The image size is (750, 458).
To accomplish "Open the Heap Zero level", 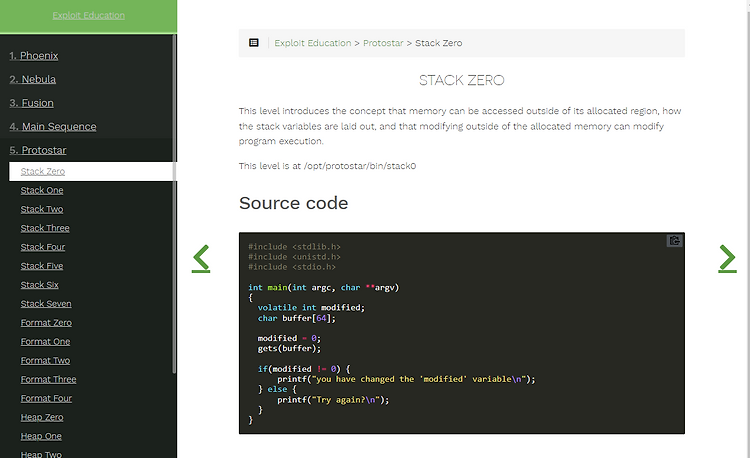I will click(42, 417).
